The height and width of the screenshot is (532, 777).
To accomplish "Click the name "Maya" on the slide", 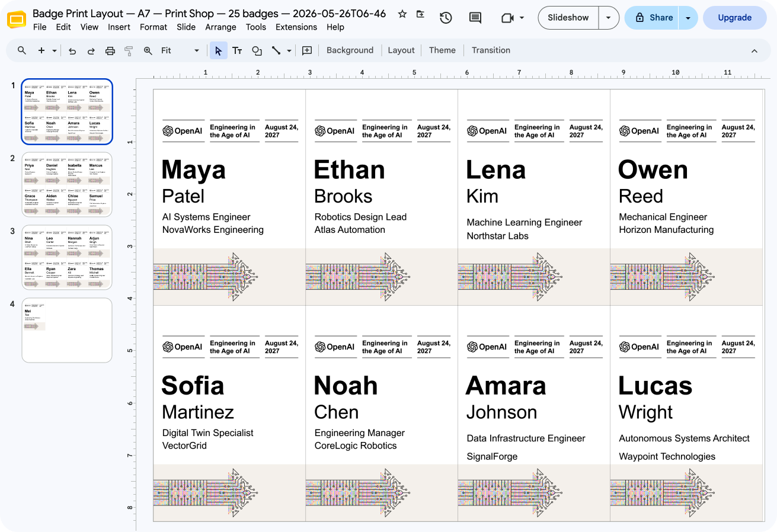I will pyautogui.click(x=193, y=170).
